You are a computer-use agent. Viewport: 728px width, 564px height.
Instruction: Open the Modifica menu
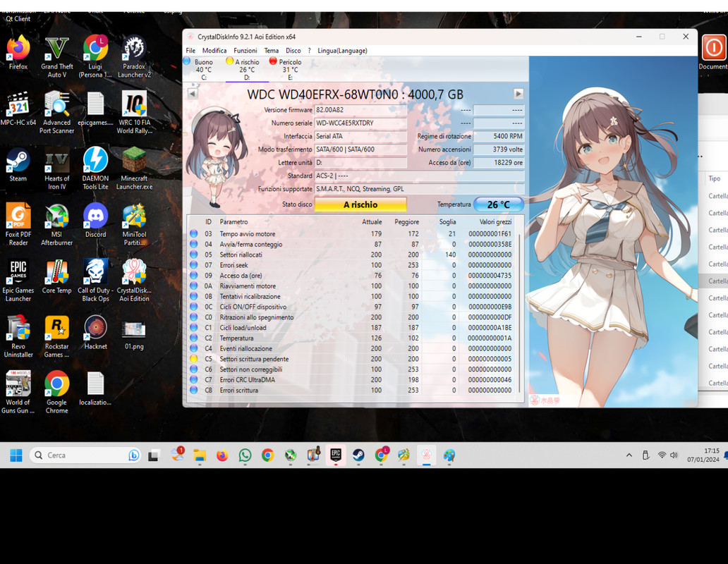pyautogui.click(x=214, y=51)
